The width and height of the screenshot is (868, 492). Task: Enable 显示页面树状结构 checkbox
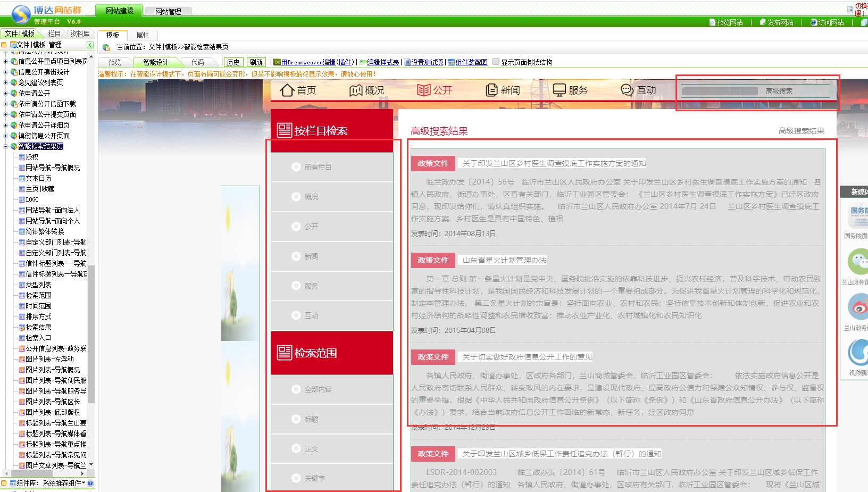coord(496,62)
